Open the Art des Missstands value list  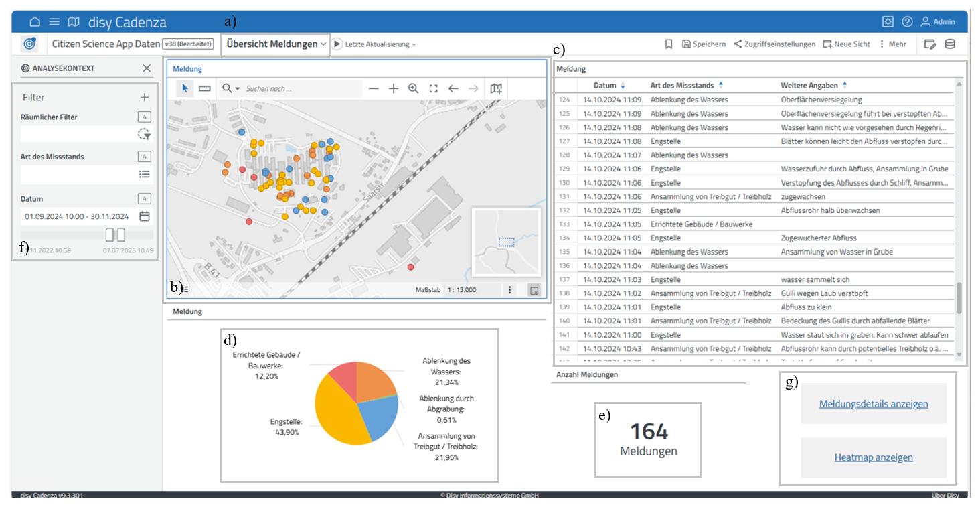(x=145, y=174)
